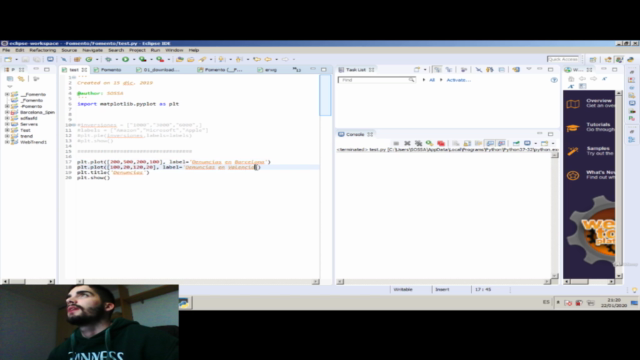640x360 pixels.
Task: Open Display Selected Console dropdown arrow
Action: coord(535,143)
